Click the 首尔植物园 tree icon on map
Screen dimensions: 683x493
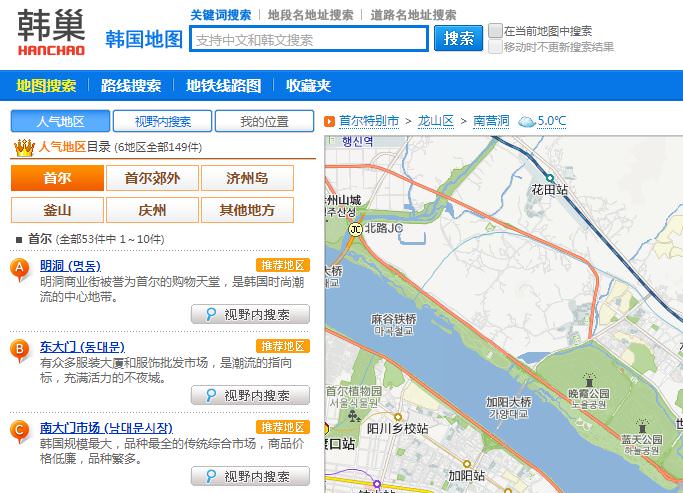click(354, 416)
